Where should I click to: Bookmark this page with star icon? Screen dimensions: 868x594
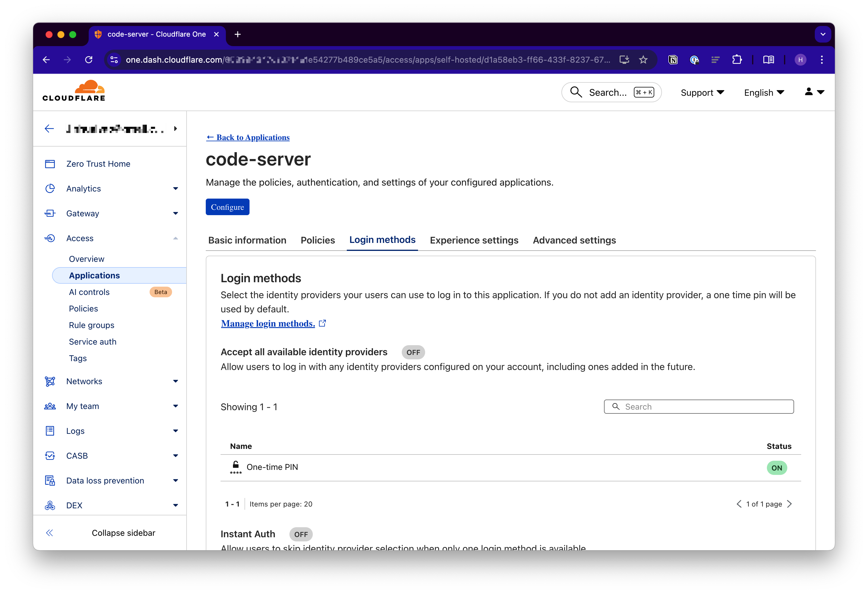coord(643,60)
